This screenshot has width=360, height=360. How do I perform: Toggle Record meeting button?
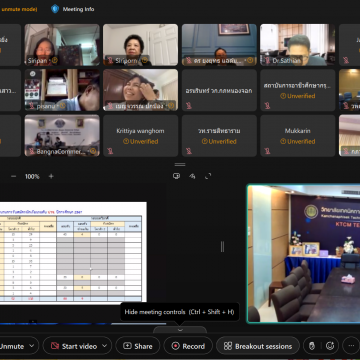188,346
